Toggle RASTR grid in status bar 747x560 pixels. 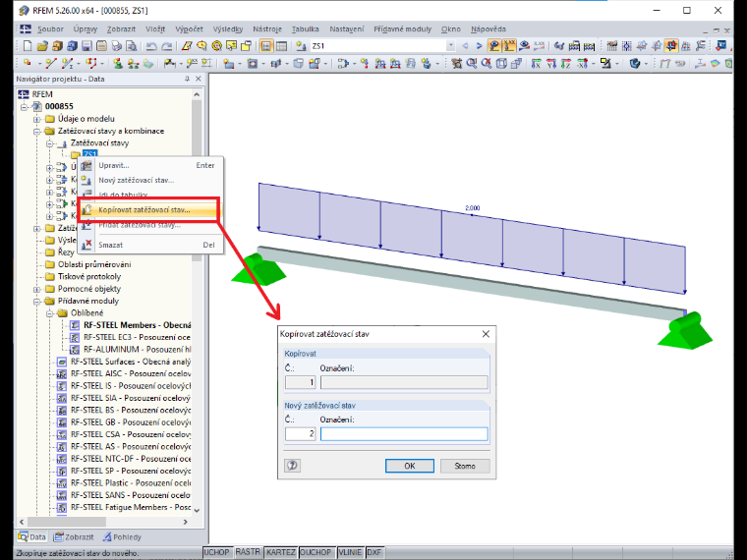point(248,551)
